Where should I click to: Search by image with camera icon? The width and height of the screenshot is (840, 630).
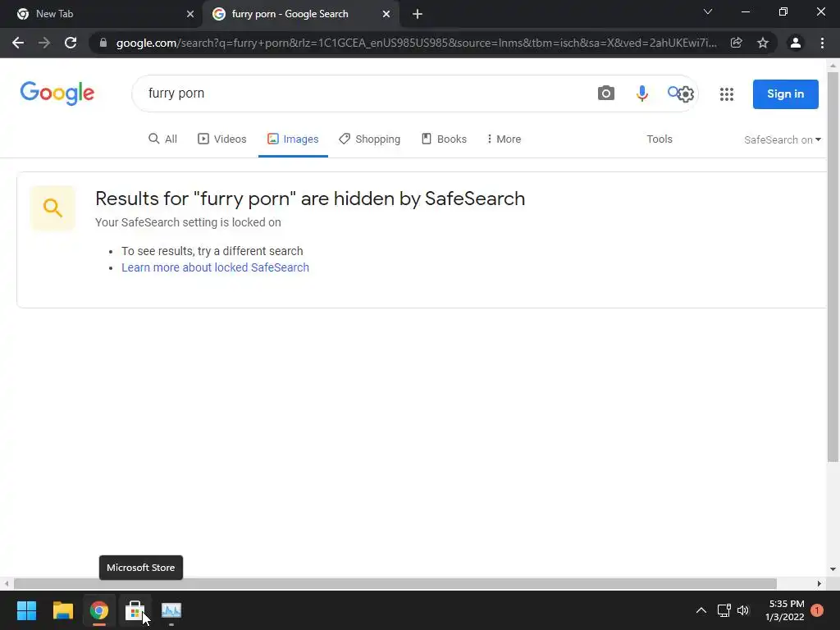[x=606, y=94]
